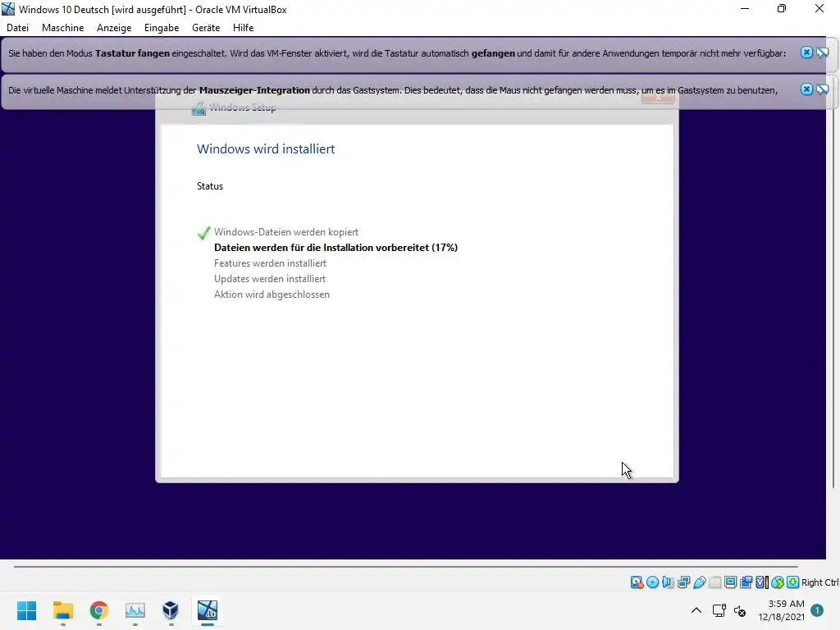
Task: Restore down the VirtualBox window
Action: (782, 8)
